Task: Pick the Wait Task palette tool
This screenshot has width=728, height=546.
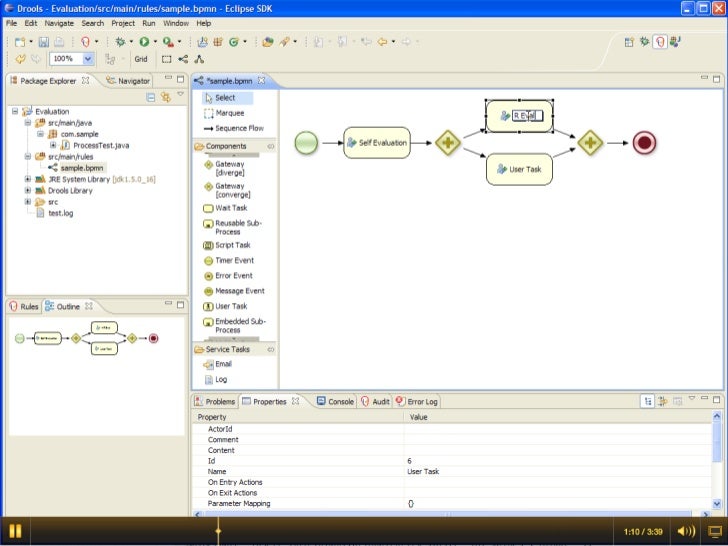Action: (226, 208)
